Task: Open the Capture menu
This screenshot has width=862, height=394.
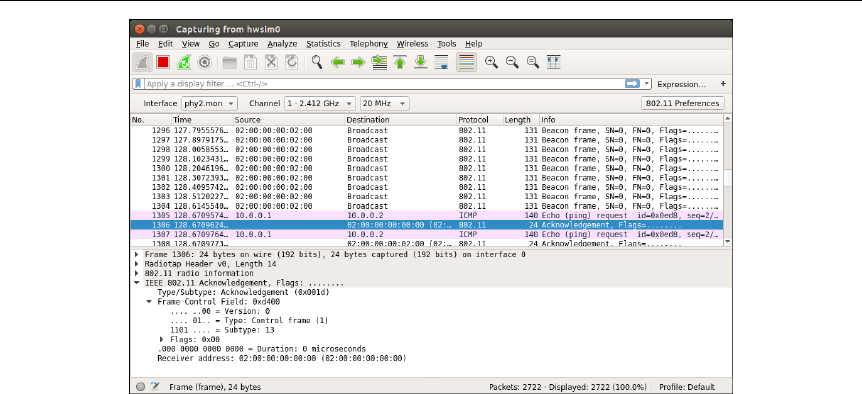Action: tap(243, 44)
